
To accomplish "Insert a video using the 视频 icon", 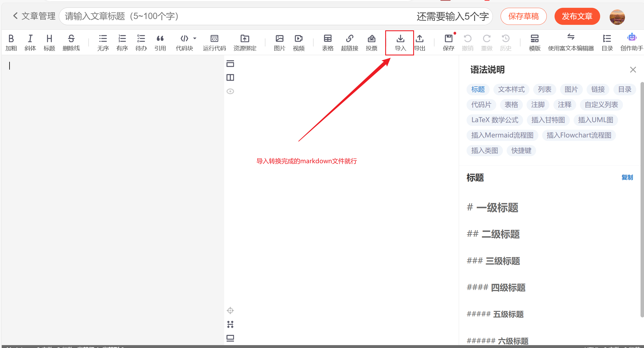I will [298, 42].
